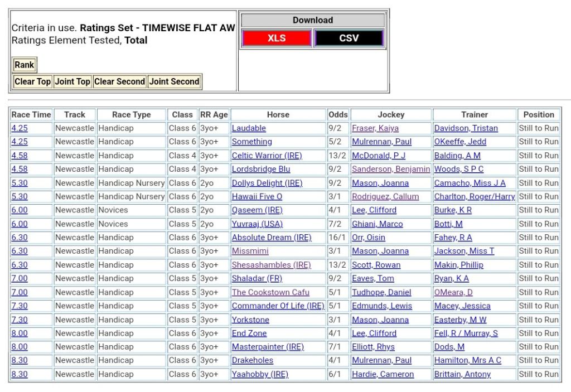This screenshot has width=571, height=392.
Task: Open the Masterpainter (IRE) horse link
Action: point(268,347)
